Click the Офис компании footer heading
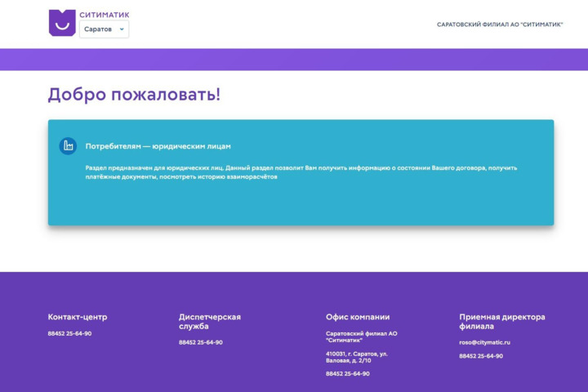The width and height of the screenshot is (588, 392). 358,317
